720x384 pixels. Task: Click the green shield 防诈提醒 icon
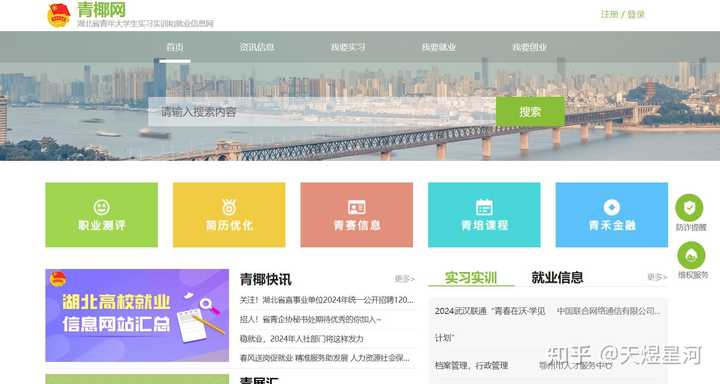click(x=689, y=208)
